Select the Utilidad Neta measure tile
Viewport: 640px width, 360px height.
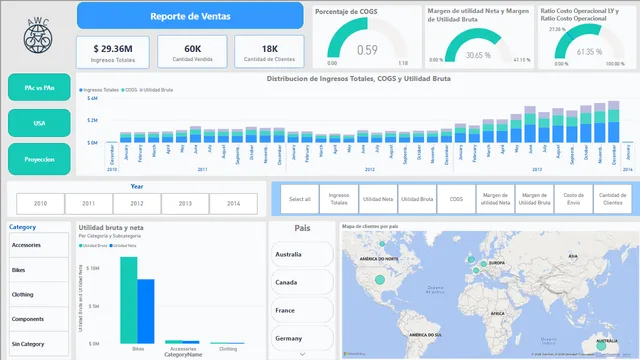click(x=378, y=199)
